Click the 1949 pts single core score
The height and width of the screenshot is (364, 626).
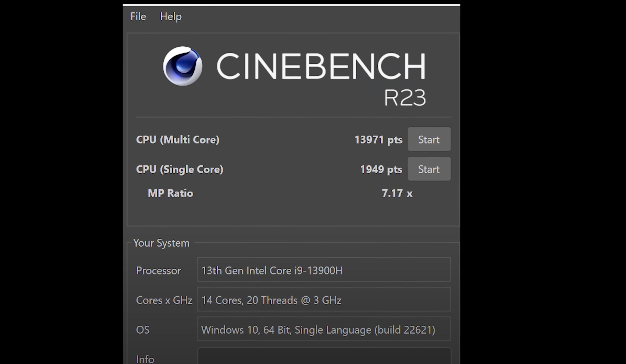pos(381,170)
